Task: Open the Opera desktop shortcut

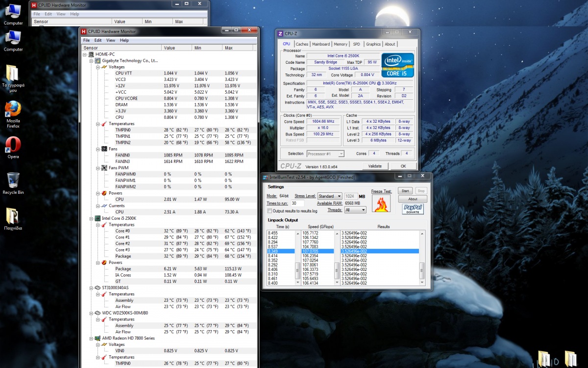Action: pos(13,147)
